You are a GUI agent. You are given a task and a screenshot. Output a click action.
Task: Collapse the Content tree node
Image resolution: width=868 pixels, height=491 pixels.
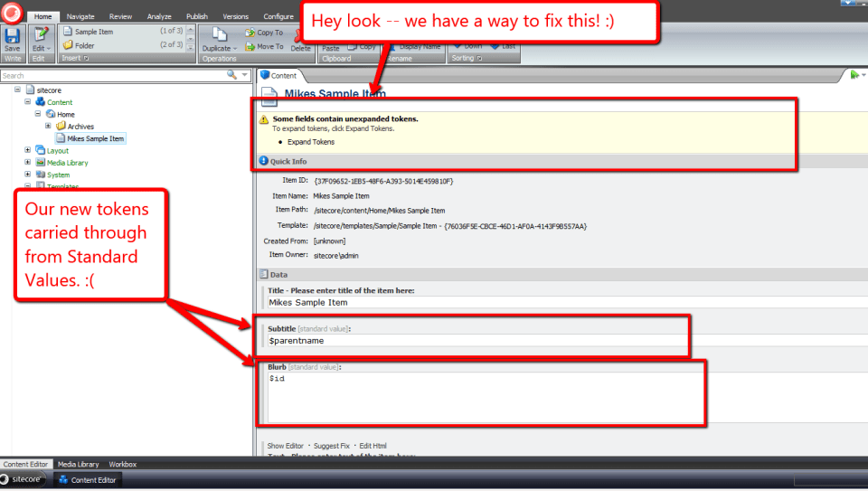tap(28, 102)
